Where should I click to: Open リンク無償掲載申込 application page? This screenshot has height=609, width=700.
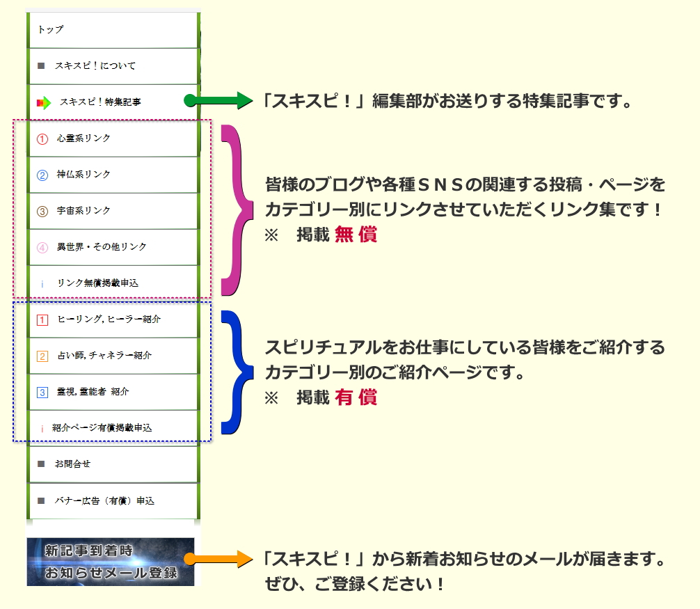pyautogui.click(x=97, y=283)
